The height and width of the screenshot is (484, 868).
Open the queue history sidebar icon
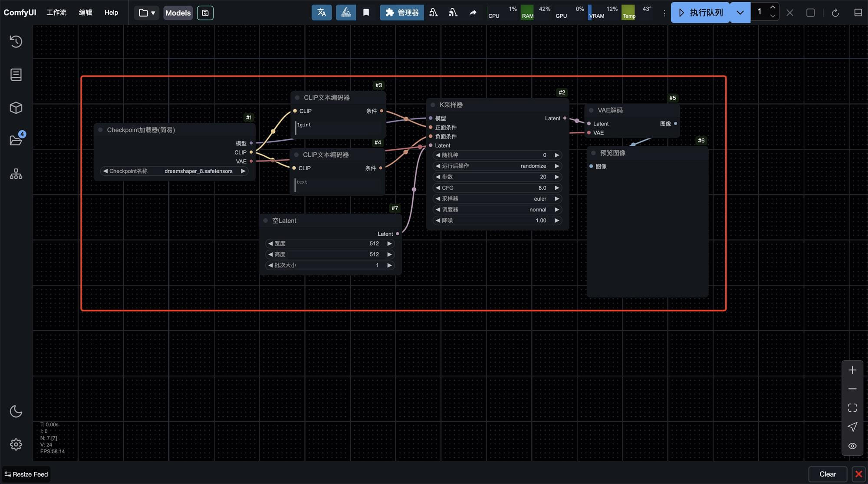[16, 41]
